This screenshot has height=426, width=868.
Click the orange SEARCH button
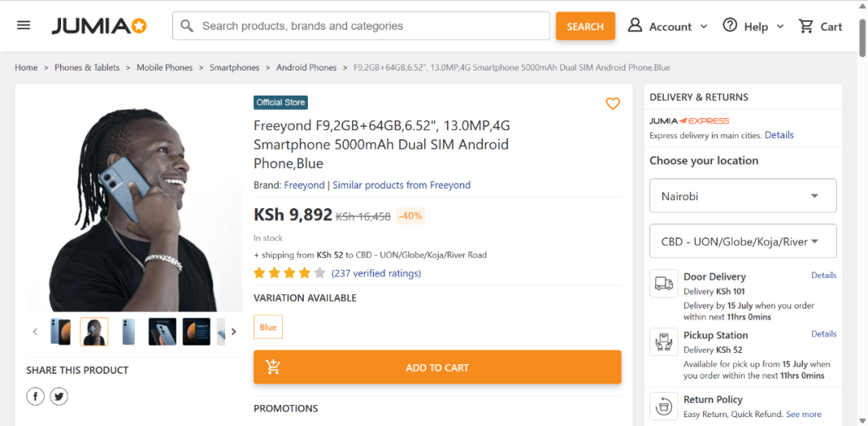point(585,27)
